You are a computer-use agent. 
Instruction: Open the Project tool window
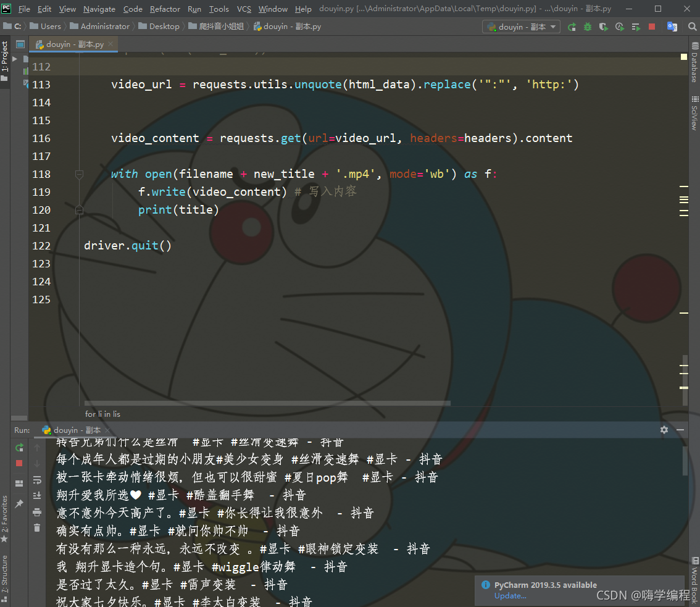[4, 61]
